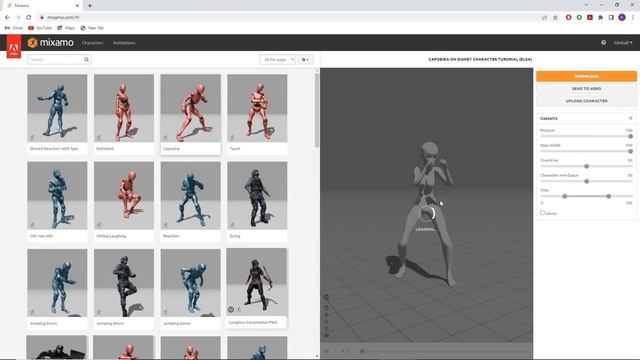Adjust the Posture slider handle
Screen dimensions: 640x360
click(630, 136)
